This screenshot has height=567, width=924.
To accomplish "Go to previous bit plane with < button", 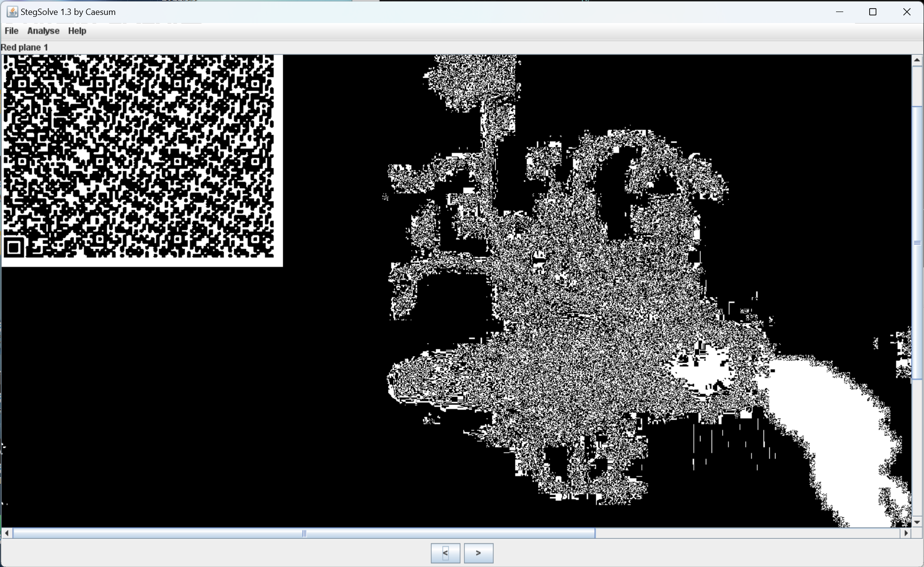I will (445, 553).
